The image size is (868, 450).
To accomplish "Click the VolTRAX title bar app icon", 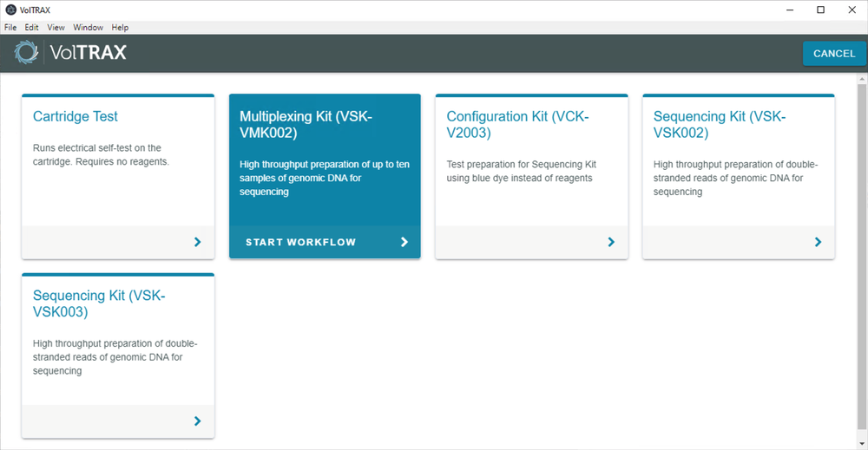I will [x=10, y=10].
